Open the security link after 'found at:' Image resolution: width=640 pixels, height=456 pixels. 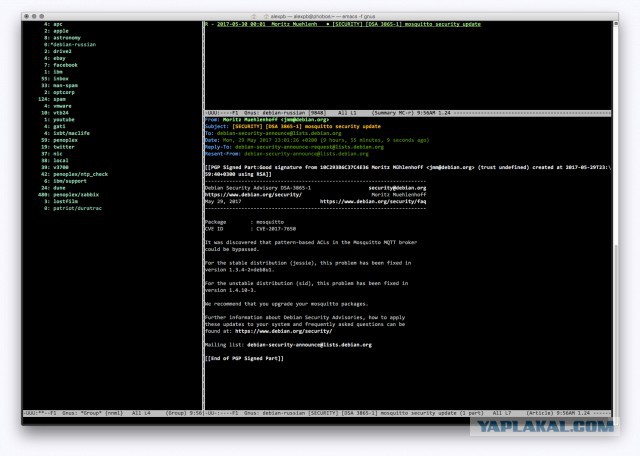pos(283,331)
